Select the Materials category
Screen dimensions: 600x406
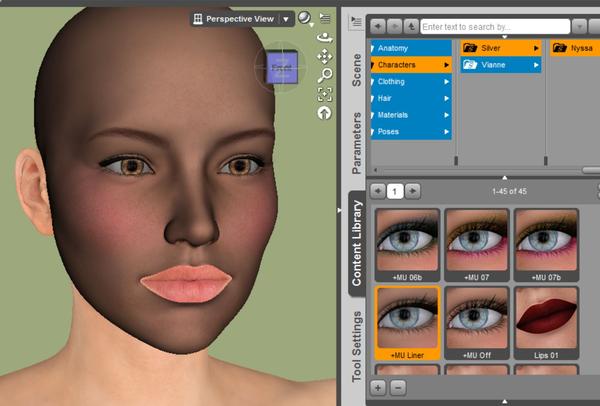coord(411,115)
